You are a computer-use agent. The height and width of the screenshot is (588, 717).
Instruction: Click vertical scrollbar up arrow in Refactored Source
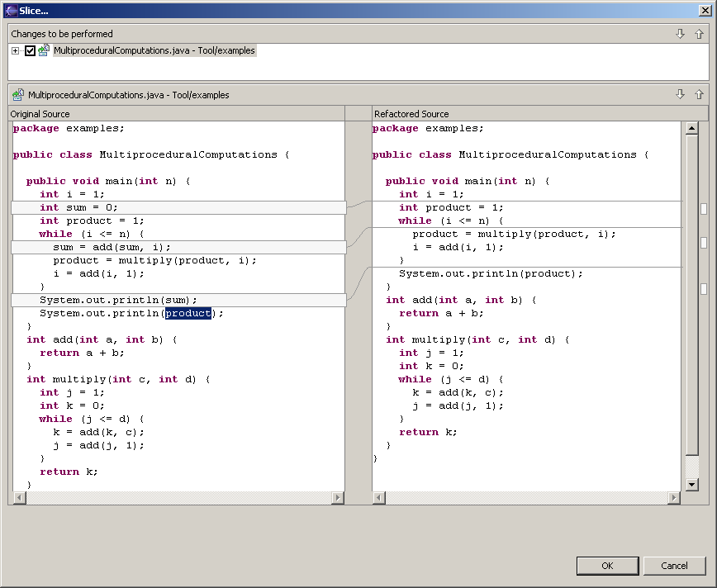coord(692,129)
